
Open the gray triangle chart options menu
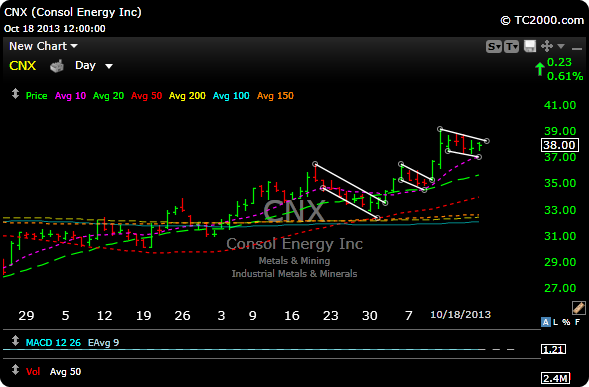pyautogui.click(x=561, y=46)
